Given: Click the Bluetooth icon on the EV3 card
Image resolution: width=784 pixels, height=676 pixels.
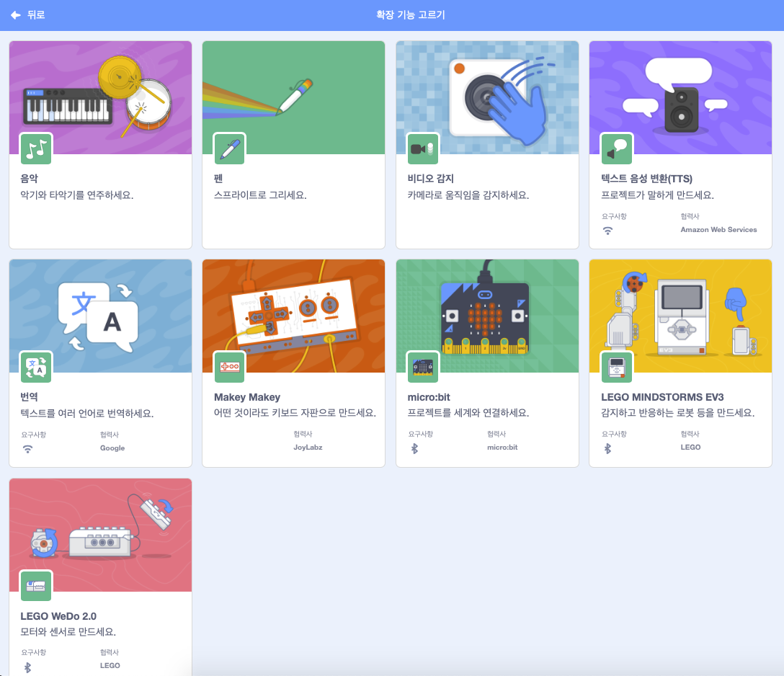Looking at the screenshot, I should click(x=608, y=448).
